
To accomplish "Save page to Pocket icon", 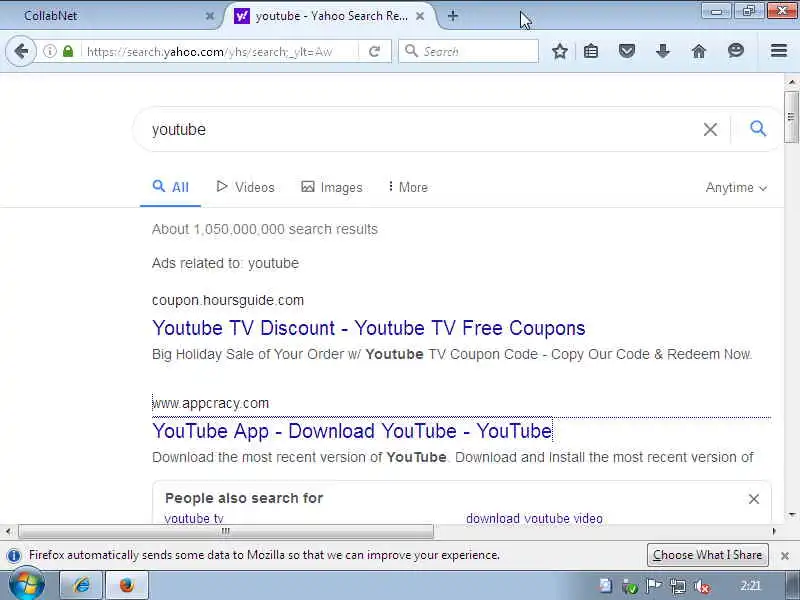I will pos(627,51).
